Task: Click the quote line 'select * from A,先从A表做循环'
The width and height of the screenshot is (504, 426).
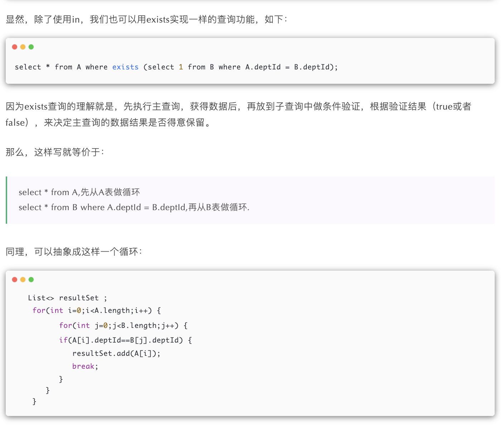Action: click(79, 192)
